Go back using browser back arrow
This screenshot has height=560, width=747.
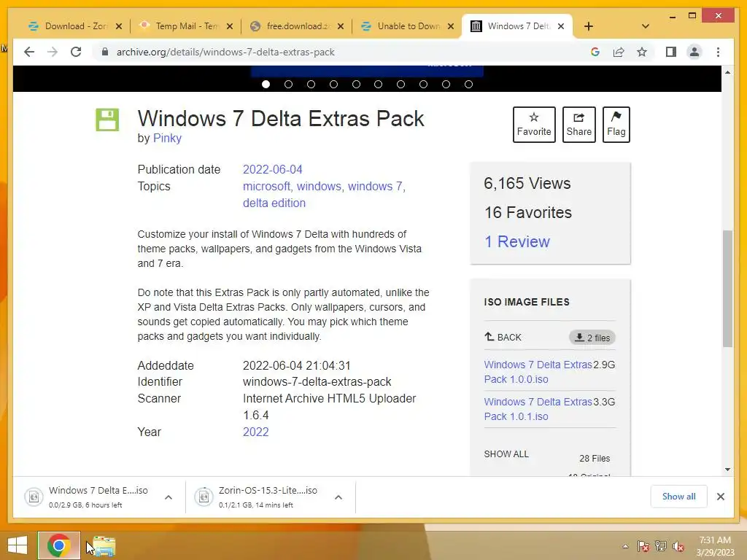(x=29, y=52)
